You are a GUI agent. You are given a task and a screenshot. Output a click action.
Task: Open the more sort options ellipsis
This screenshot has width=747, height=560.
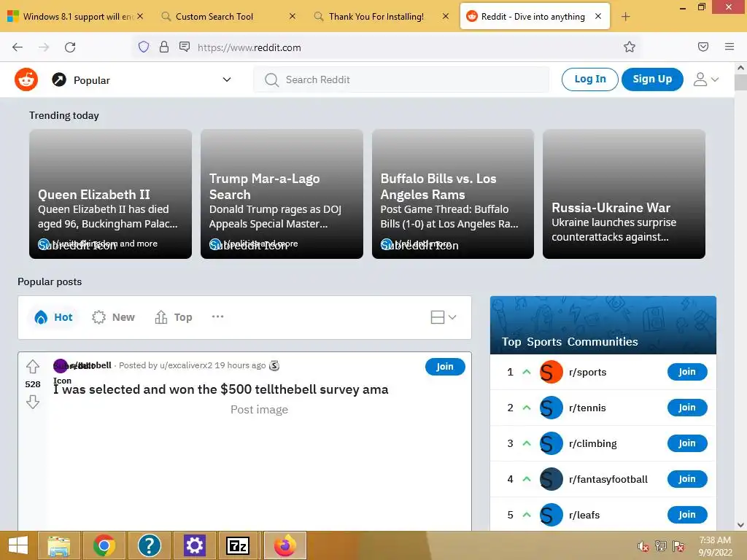point(217,316)
